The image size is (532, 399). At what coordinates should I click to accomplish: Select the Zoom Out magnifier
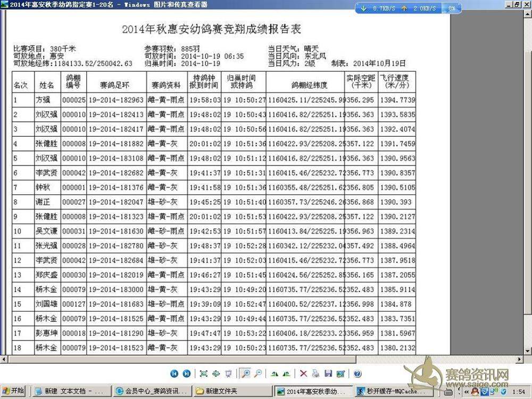point(258,373)
